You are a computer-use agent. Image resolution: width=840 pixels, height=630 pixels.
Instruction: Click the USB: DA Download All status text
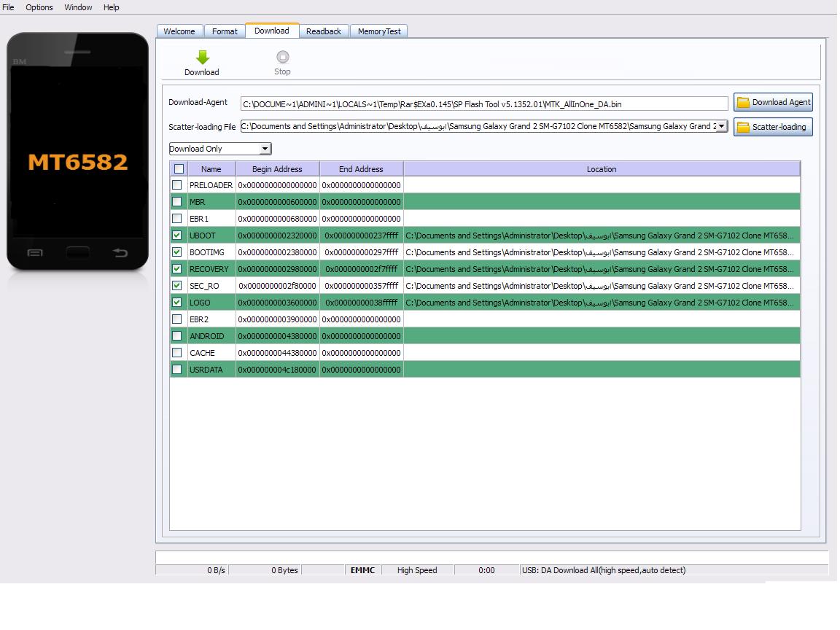coord(604,570)
